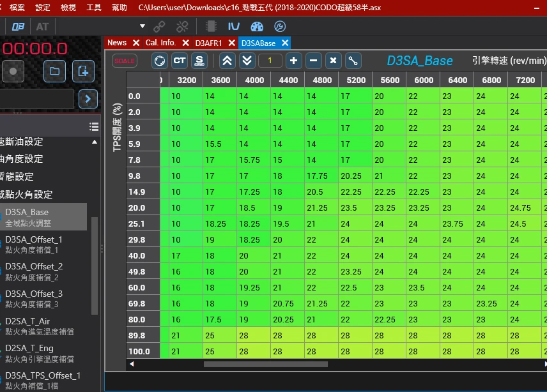The height and width of the screenshot is (392, 547).
Task: Click the S icon in table toolbar
Action: point(199,61)
